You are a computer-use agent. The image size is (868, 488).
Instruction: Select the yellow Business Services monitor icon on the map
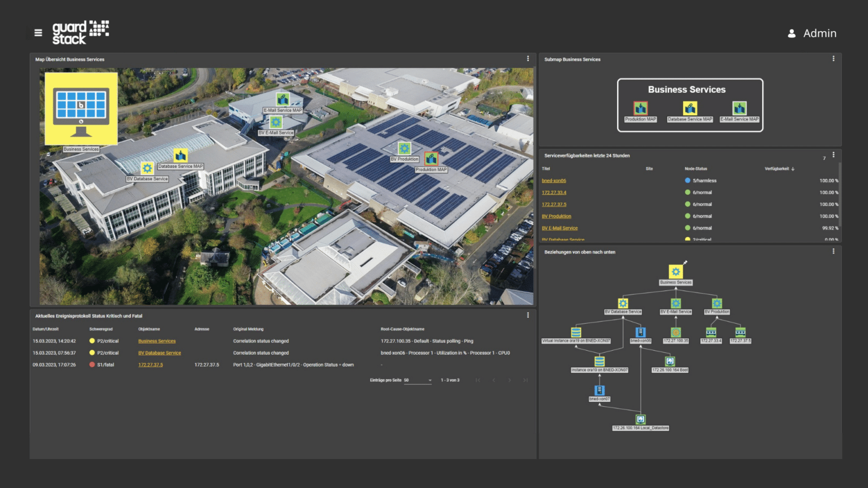coord(80,108)
